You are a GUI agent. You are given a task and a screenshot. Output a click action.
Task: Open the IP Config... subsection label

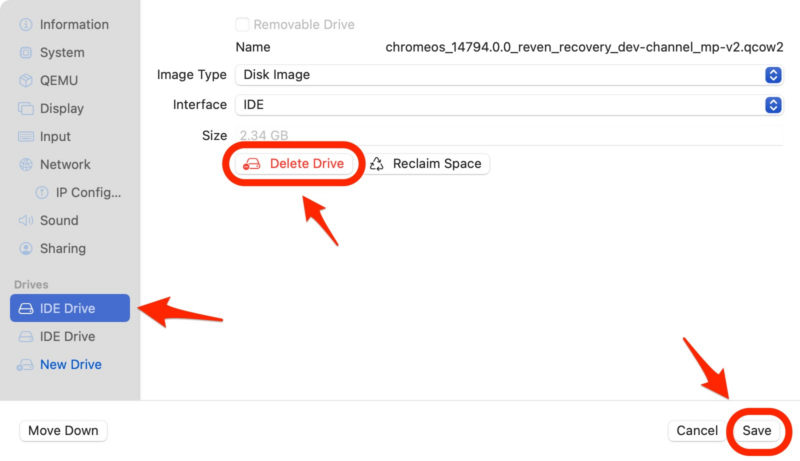(x=88, y=193)
